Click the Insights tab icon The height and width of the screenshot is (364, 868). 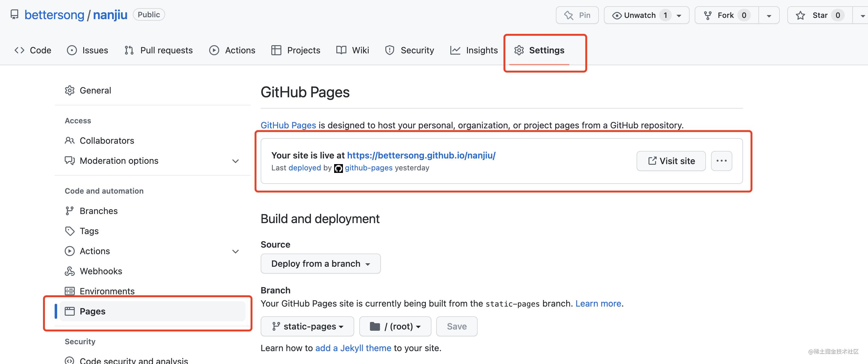(x=454, y=50)
